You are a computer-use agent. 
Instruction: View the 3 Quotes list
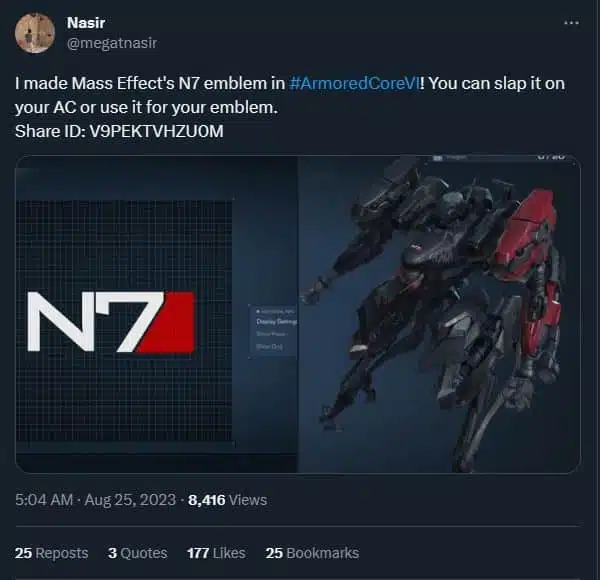click(137, 553)
